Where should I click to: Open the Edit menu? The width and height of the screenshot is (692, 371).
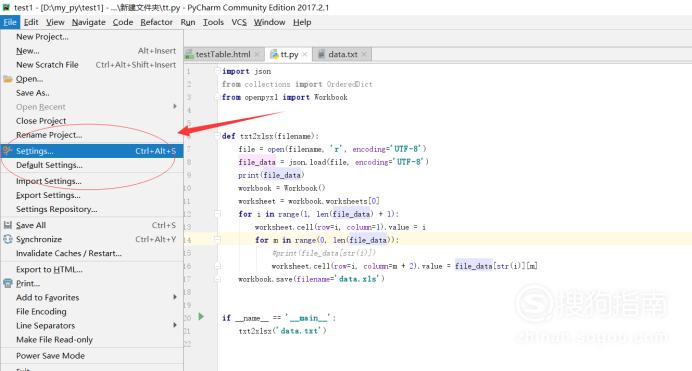[x=31, y=22]
